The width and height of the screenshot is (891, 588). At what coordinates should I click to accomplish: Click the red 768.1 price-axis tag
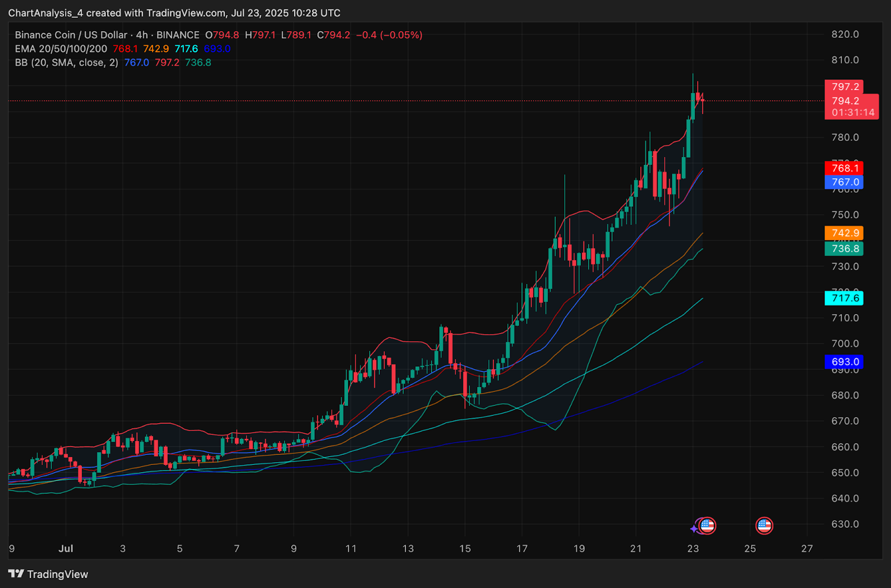pos(844,168)
